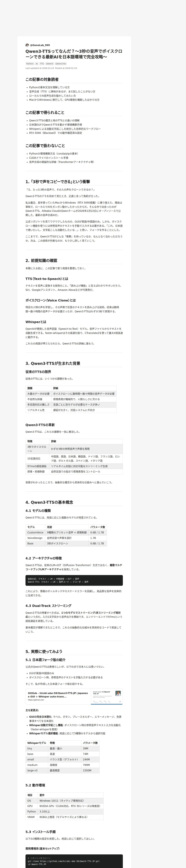Click the heading 'この記事で得られること'
Viewport: 186px width, 868px height.
[x=45, y=113]
